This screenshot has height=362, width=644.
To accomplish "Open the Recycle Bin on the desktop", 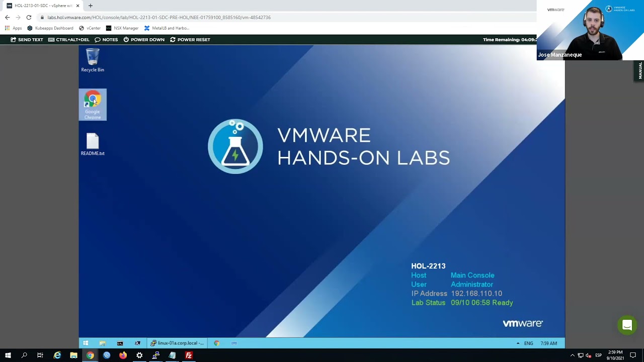I will (x=93, y=60).
